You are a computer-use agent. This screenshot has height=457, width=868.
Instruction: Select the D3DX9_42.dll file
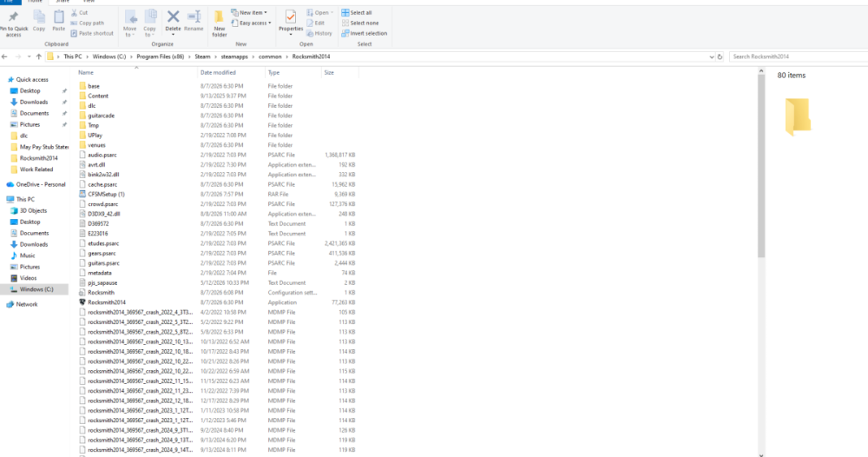(103, 214)
